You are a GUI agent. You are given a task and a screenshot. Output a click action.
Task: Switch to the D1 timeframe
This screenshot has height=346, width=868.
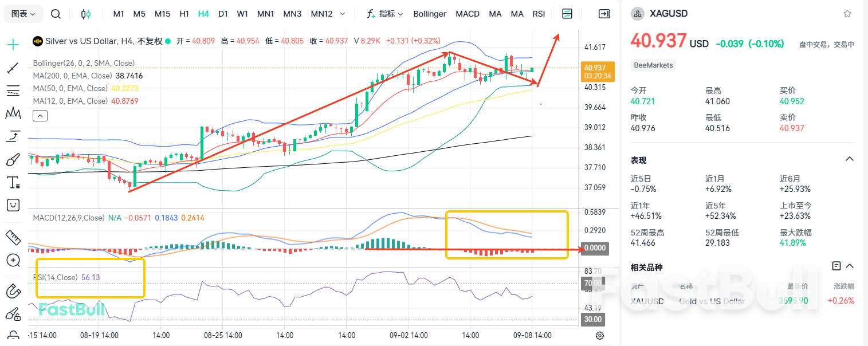(223, 14)
